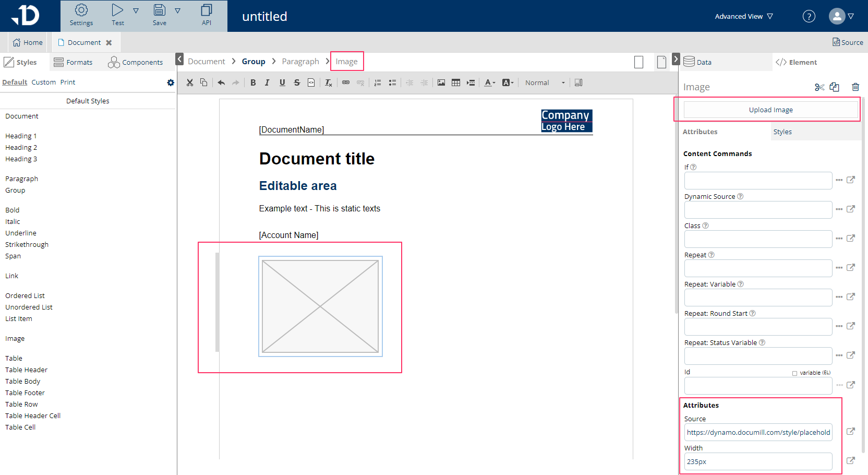Delete the image using trash icon
The width and height of the screenshot is (868, 475).
855,87
